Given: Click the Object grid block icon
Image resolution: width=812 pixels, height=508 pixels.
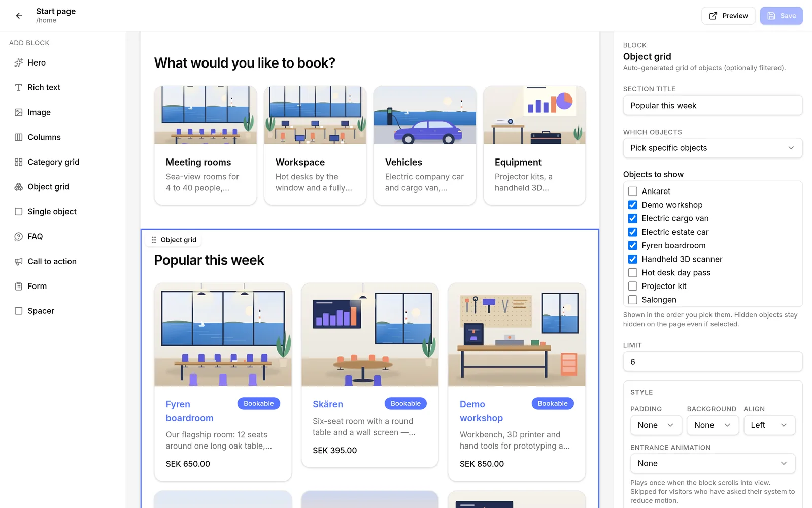Looking at the screenshot, I should pos(19,187).
